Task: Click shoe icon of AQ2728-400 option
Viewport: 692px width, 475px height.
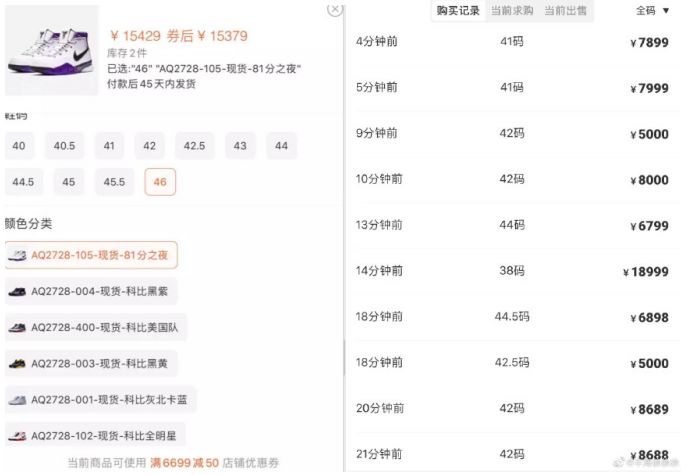Action: 17,328
